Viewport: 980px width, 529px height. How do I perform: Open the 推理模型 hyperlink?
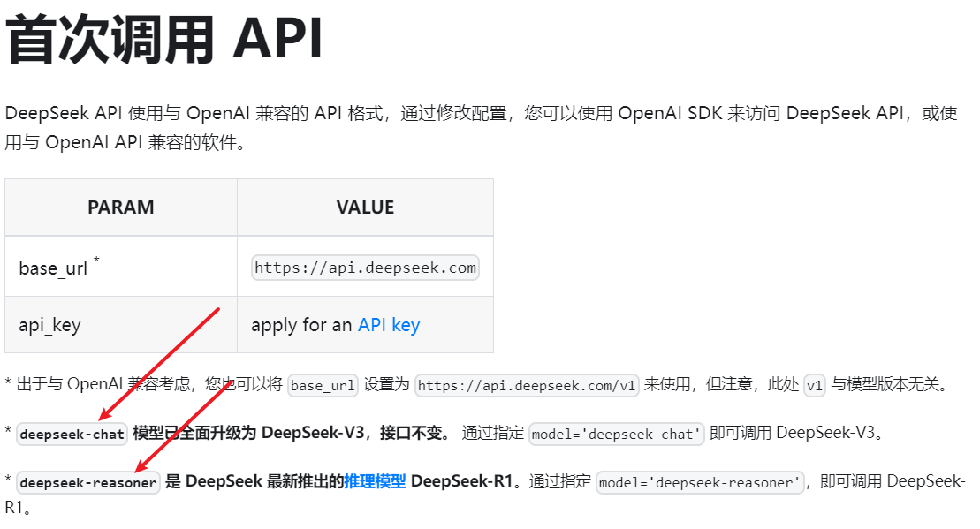(375, 481)
